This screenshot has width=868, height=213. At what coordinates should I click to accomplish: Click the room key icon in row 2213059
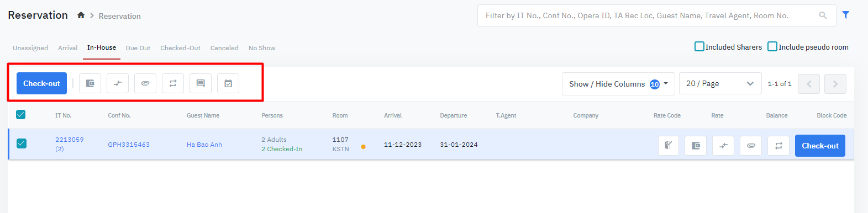pyautogui.click(x=669, y=146)
